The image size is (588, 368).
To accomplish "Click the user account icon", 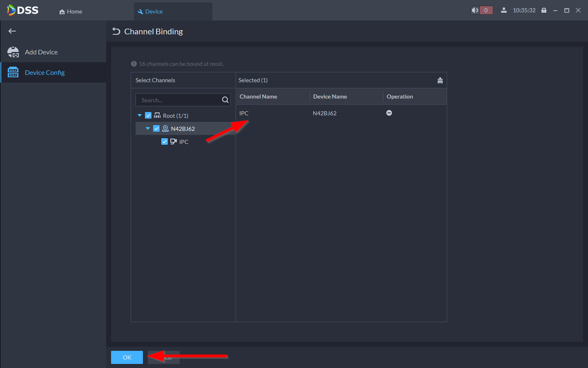I will click(x=504, y=10).
